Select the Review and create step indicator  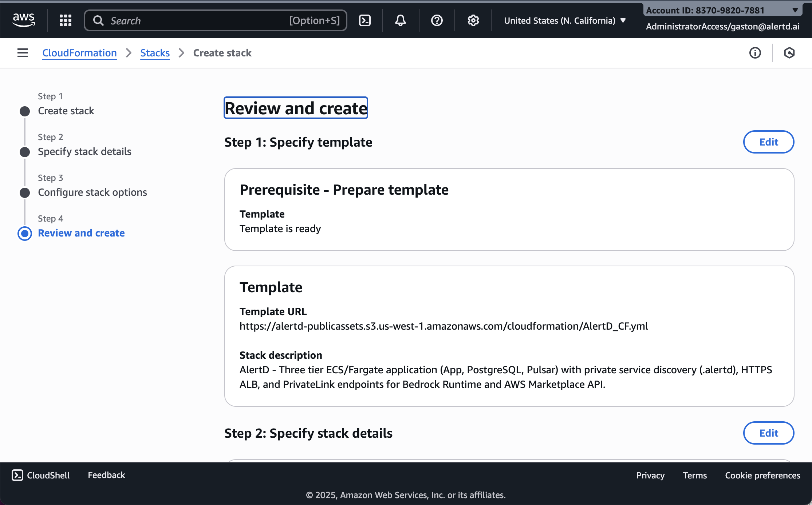pyautogui.click(x=24, y=233)
